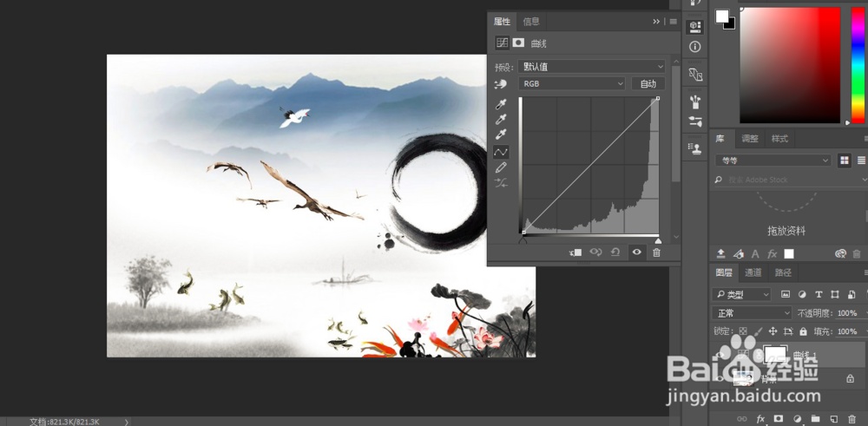
Task: Delete the adjustment via Properties trash icon
Action: click(x=656, y=252)
